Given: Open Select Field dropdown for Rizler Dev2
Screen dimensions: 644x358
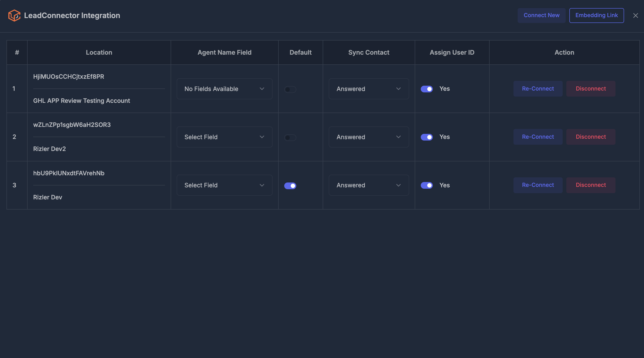Looking at the screenshot, I should pyautogui.click(x=224, y=137).
